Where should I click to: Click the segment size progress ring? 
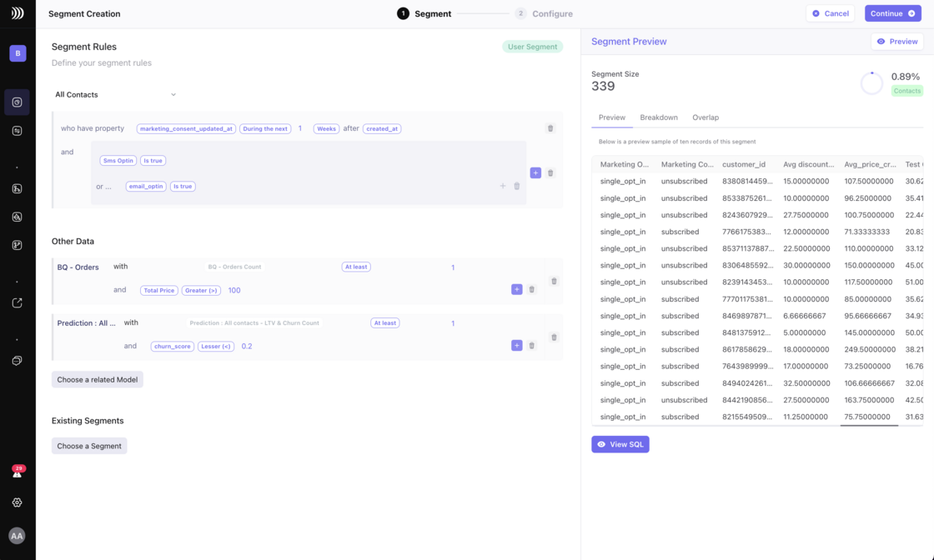point(871,83)
